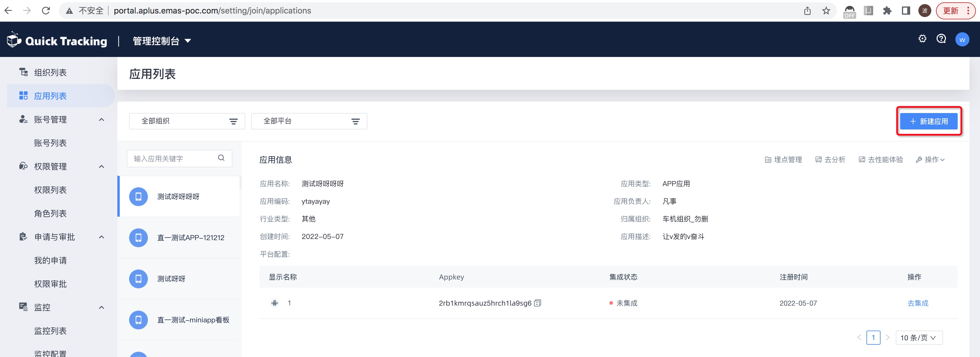The image size is (980, 357).
Task: Copy the Appkey with the copy icon
Action: (x=538, y=303)
